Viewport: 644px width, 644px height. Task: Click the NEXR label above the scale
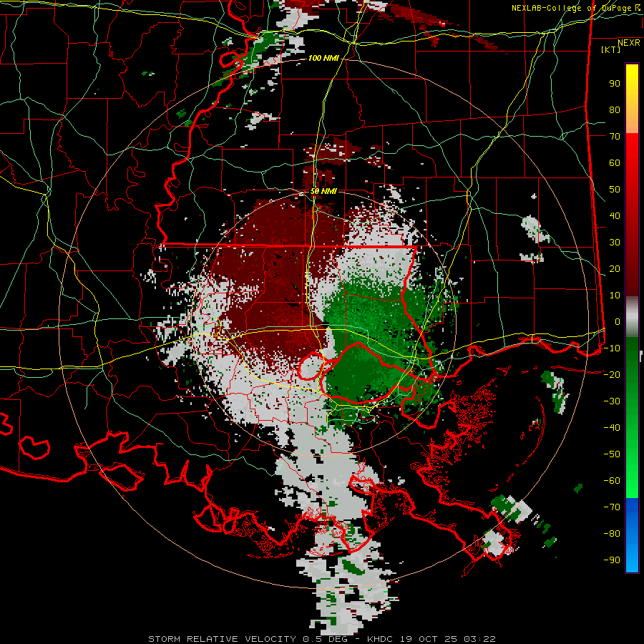628,43
